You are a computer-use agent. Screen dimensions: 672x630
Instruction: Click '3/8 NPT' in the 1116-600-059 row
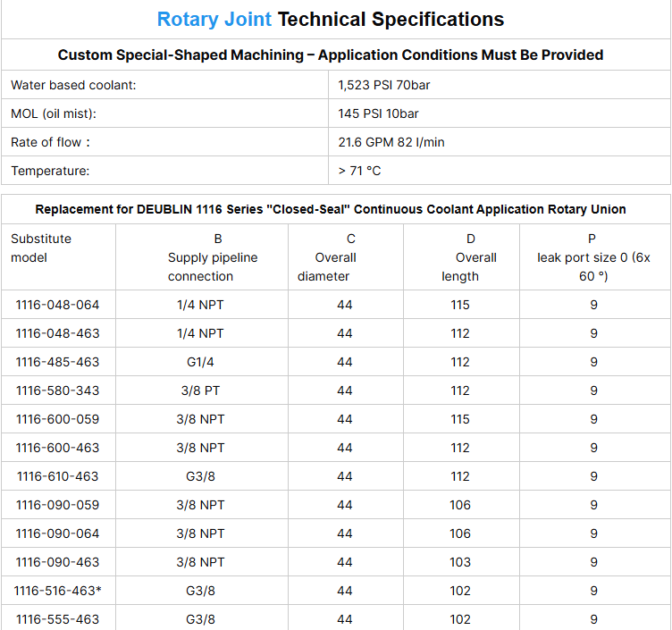pyautogui.click(x=200, y=419)
